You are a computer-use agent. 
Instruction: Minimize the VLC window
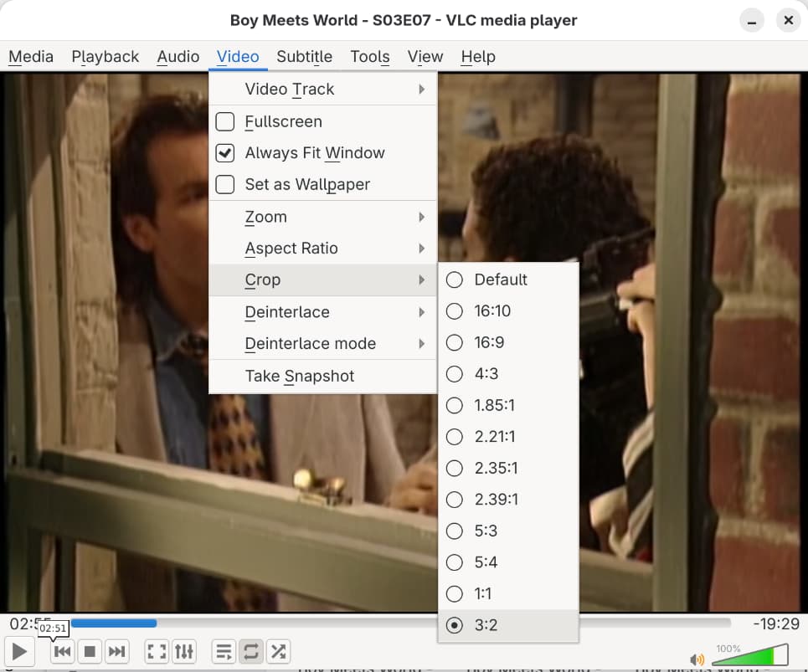pyautogui.click(x=752, y=21)
